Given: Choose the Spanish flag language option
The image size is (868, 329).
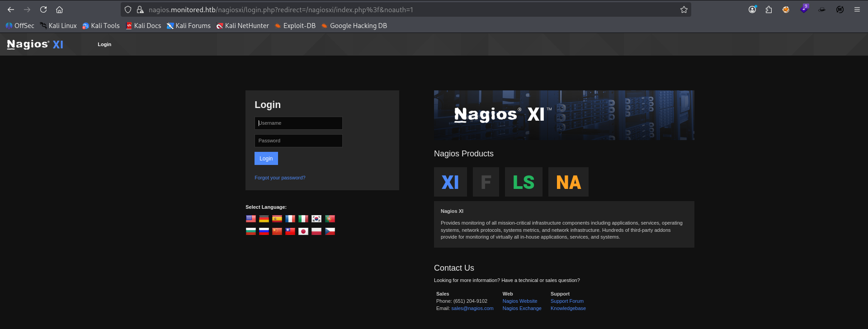Looking at the screenshot, I should (277, 219).
